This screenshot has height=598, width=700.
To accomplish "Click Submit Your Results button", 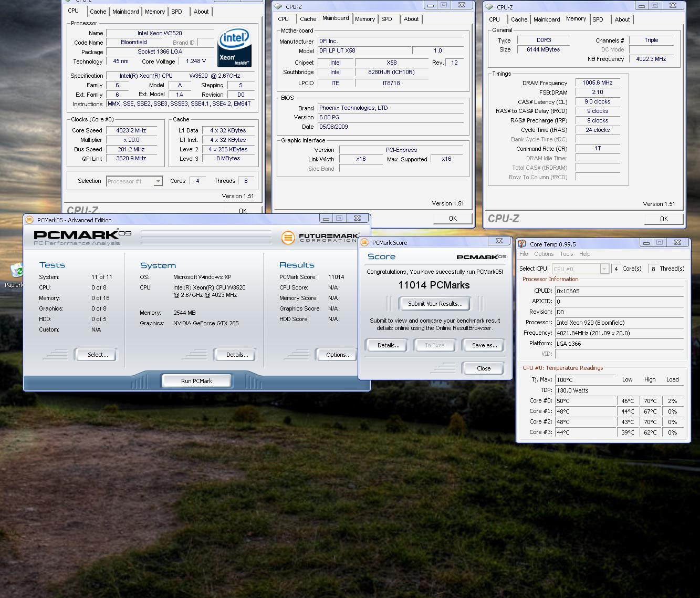I will coord(435,304).
